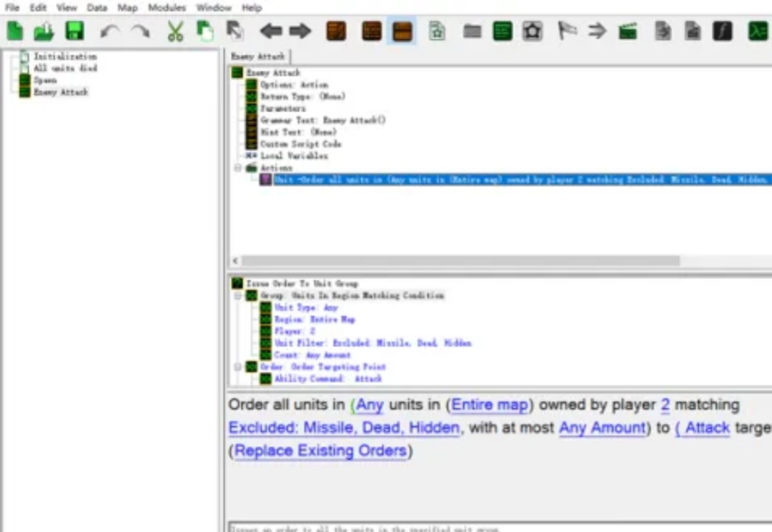772x532 pixels.
Task: Select the Return Type: (None) row
Action: click(303, 97)
